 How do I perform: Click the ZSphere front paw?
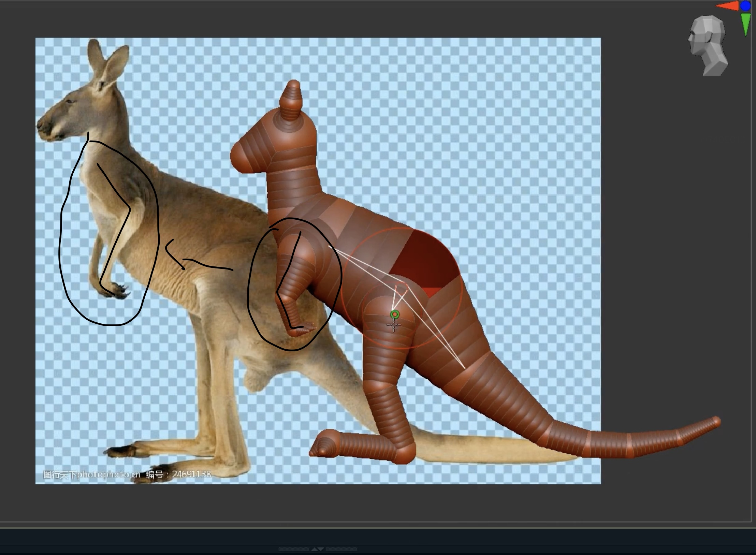click(x=303, y=329)
